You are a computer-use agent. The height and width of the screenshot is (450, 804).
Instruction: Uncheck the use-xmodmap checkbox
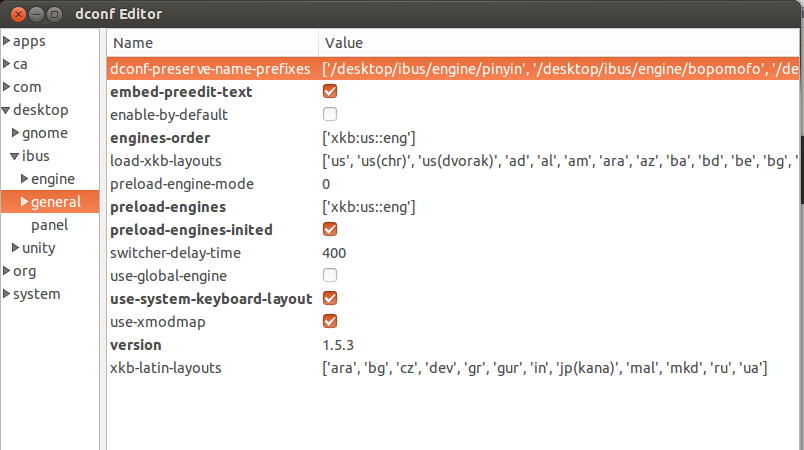pos(330,321)
